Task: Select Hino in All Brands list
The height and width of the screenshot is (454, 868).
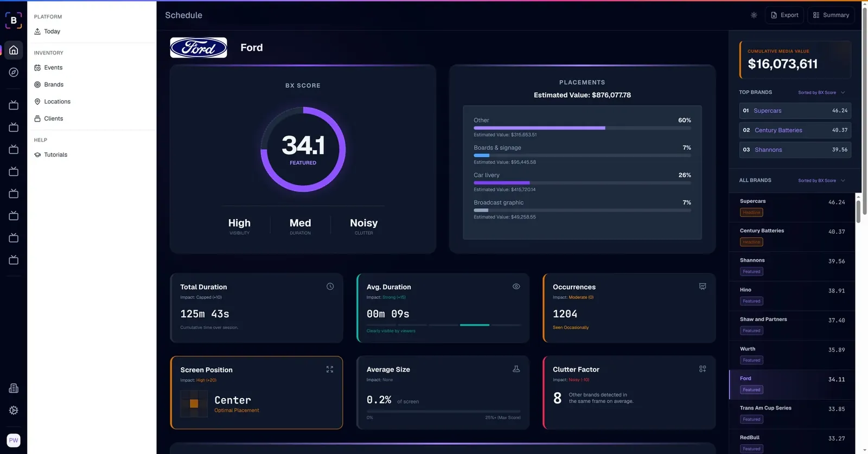Action: (x=792, y=296)
